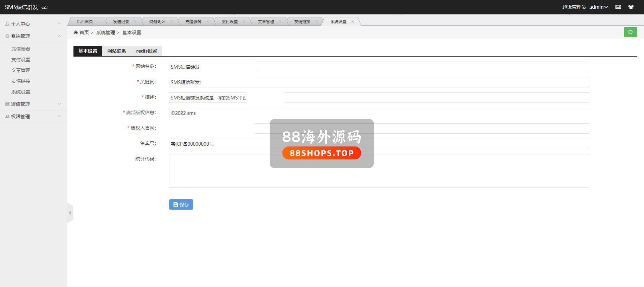
Task: Expand the 个人中心 sidebar menu
Action: point(33,24)
